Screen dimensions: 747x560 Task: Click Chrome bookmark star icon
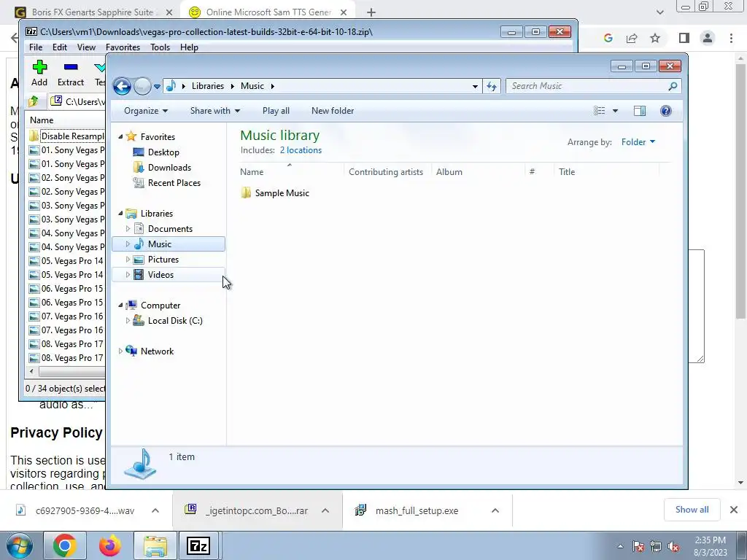655,38
